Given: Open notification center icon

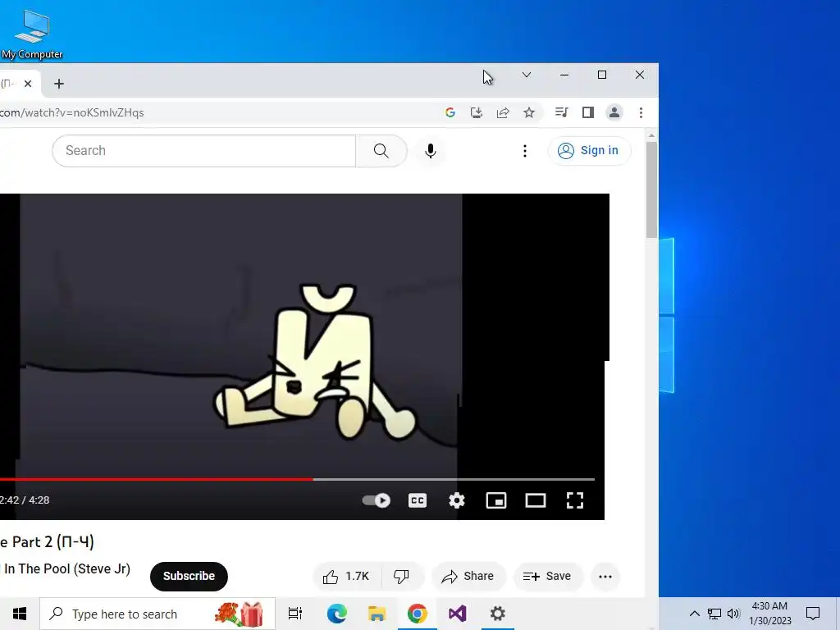Looking at the screenshot, I should pyautogui.click(x=813, y=614).
